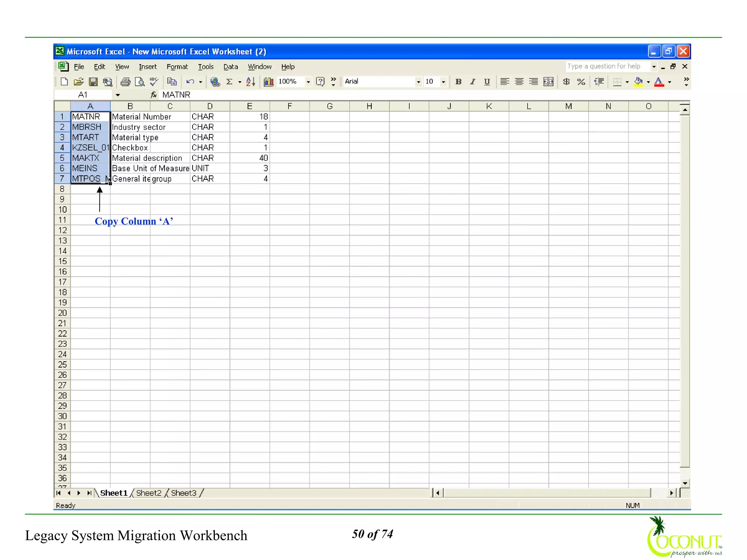
Task: Open the Format menu
Action: (x=177, y=67)
